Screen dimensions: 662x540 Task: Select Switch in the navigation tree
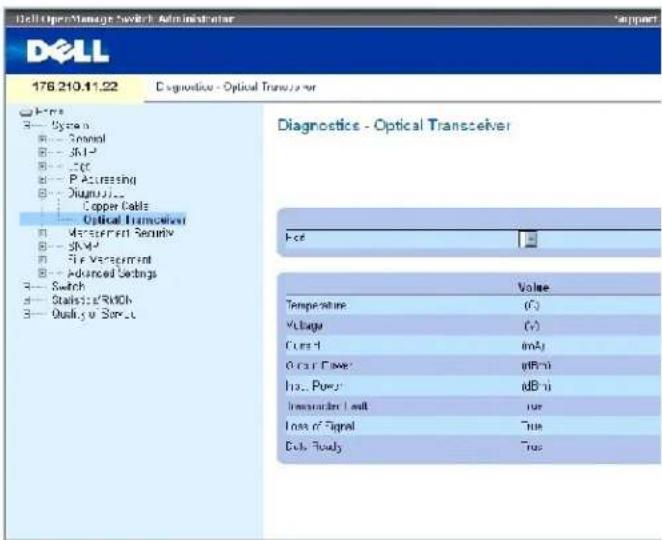pos(68,287)
